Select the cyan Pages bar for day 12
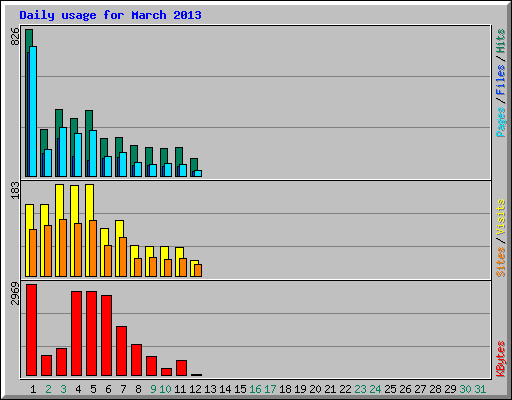The width and height of the screenshot is (512, 400). [198, 174]
